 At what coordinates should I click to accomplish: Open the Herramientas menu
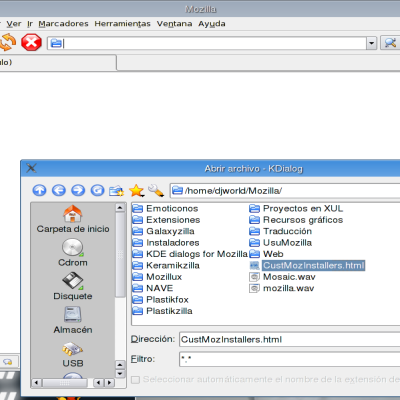[x=122, y=24]
